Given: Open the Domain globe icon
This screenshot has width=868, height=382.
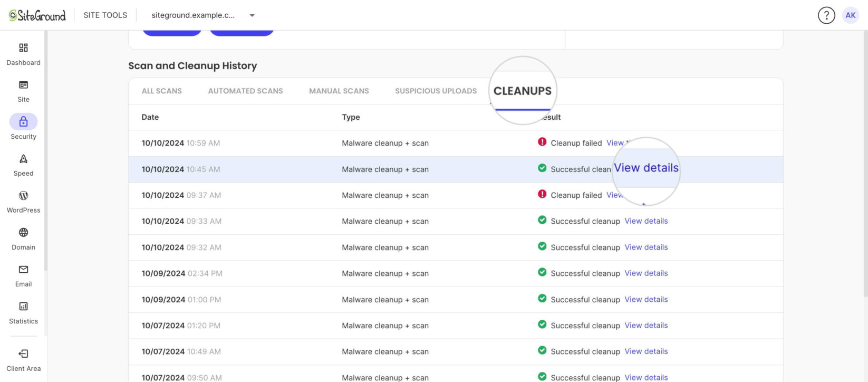Looking at the screenshot, I should pyautogui.click(x=23, y=233).
